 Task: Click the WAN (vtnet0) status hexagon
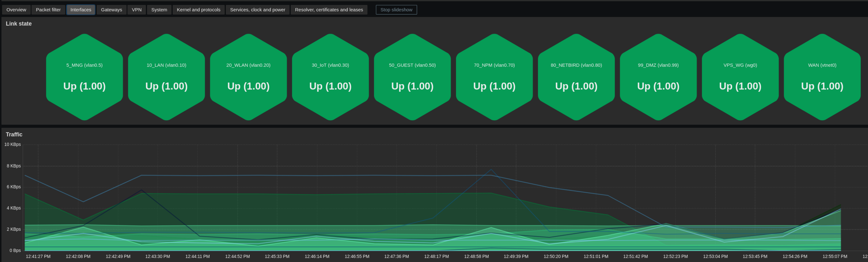(822, 77)
